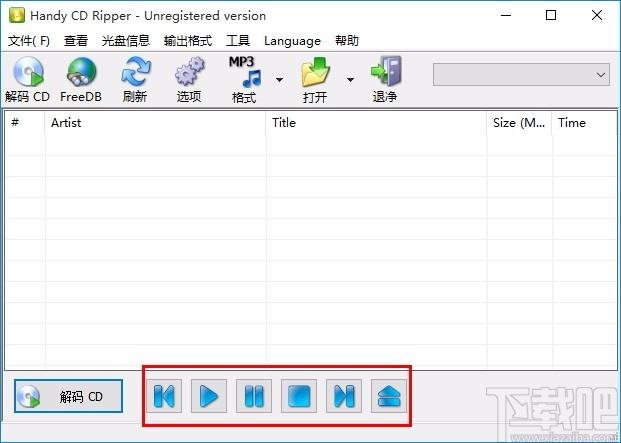The image size is (621, 443).
Task: Sort by Time column header
Action: [x=584, y=123]
